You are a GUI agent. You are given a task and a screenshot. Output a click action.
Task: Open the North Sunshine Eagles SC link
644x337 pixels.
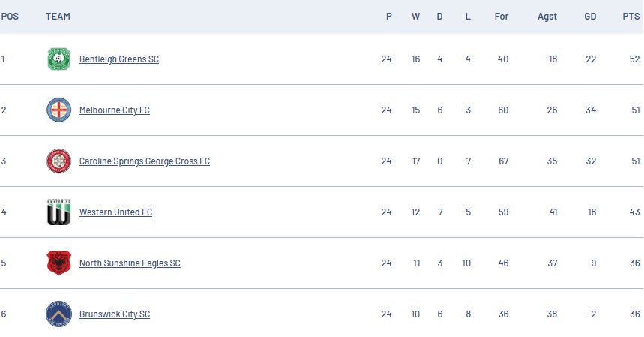tap(130, 263)
